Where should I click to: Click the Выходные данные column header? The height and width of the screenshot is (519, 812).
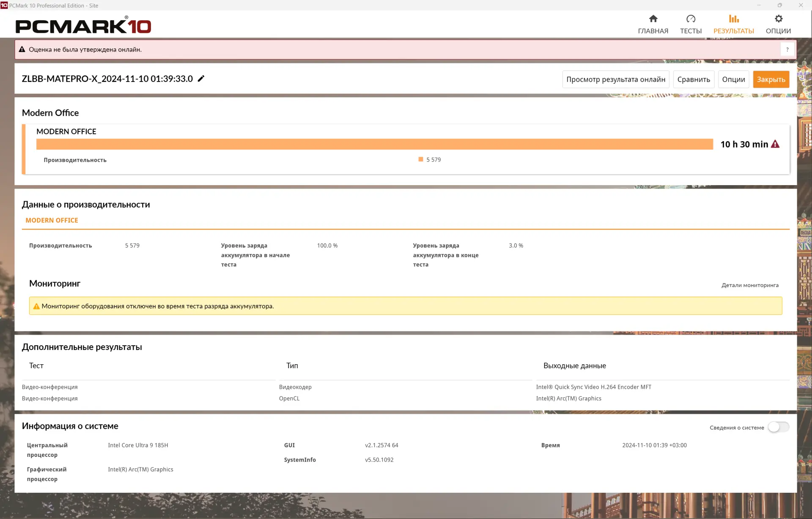click(575, 366)
